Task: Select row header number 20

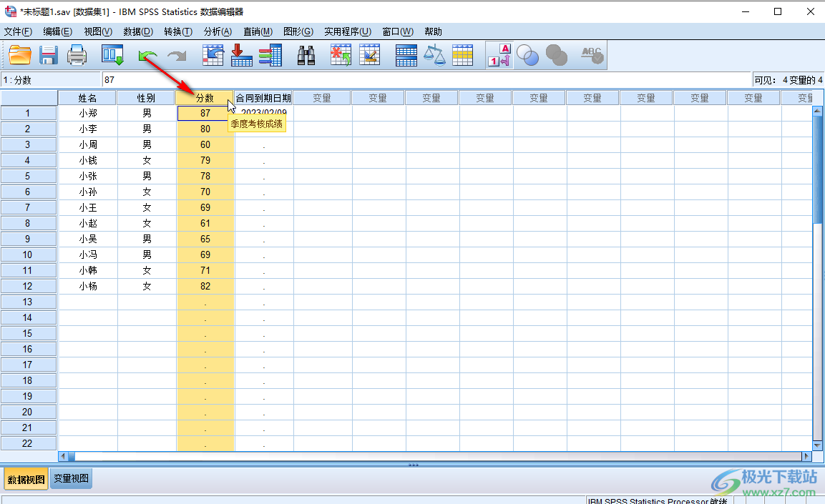Action: [x=29, y=412]
